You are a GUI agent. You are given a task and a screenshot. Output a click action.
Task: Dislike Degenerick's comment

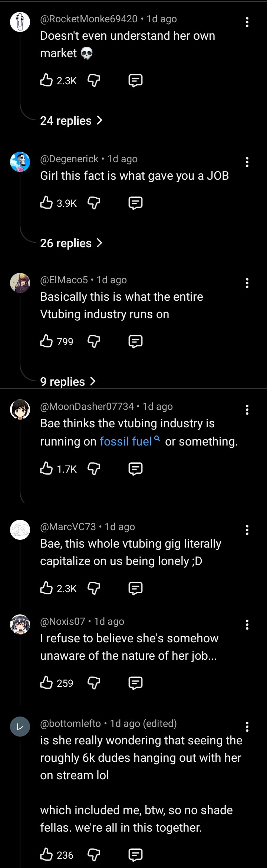tap(93, 203)
